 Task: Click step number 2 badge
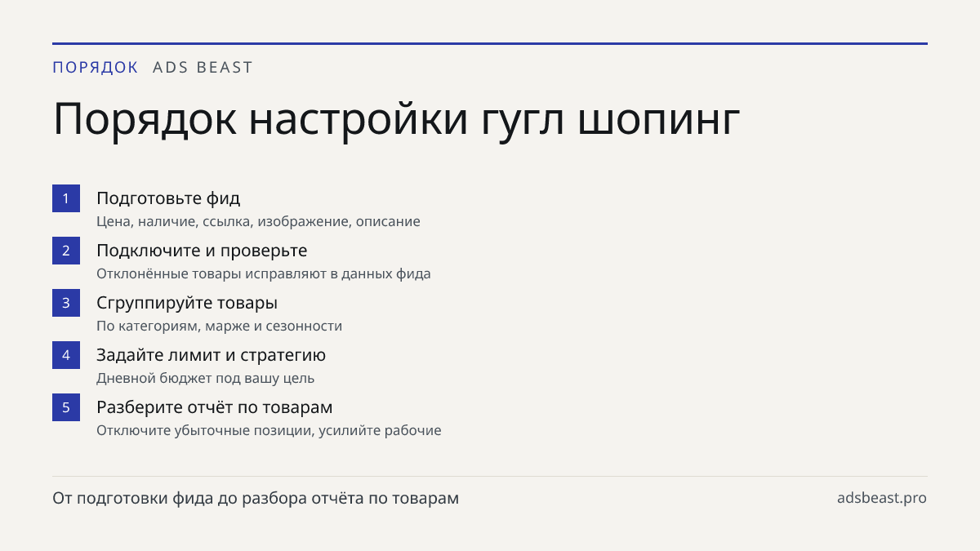pyautogui.click(x=66, y=251)
